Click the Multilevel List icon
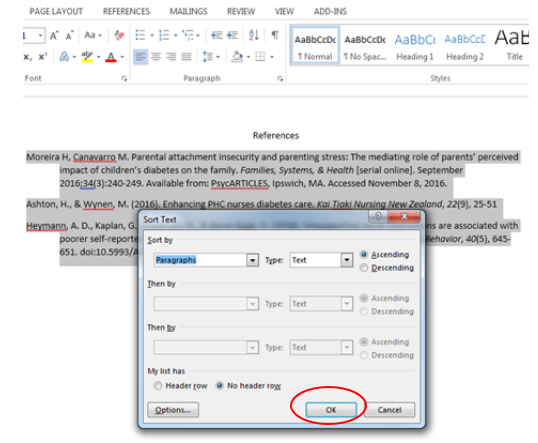This screenshot has height=443, width=538. point(188,35)
